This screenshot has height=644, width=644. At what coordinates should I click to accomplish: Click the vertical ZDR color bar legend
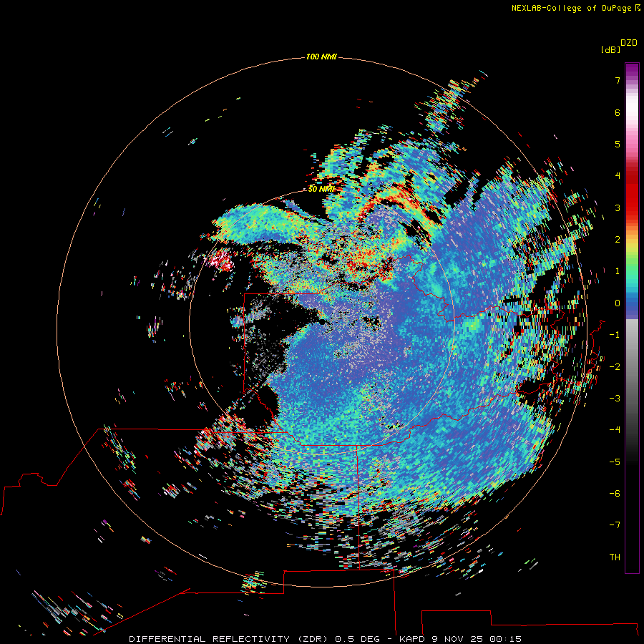[632, 318]
